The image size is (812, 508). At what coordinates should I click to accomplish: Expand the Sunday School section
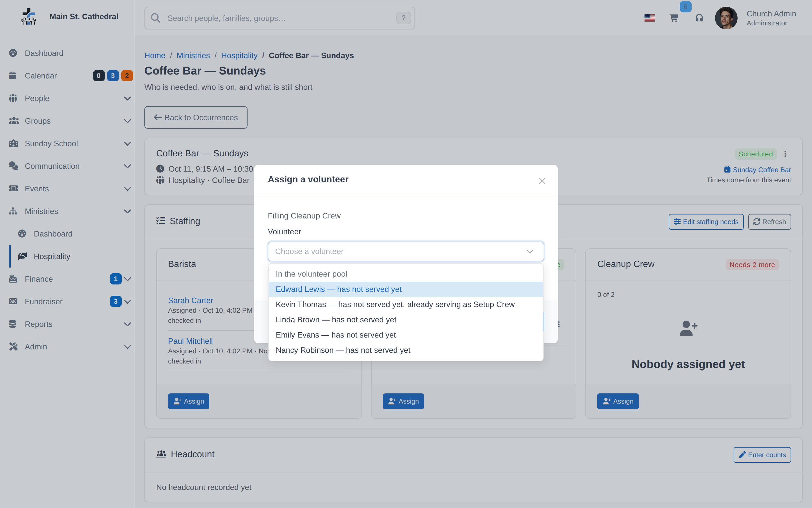[127, 143]
